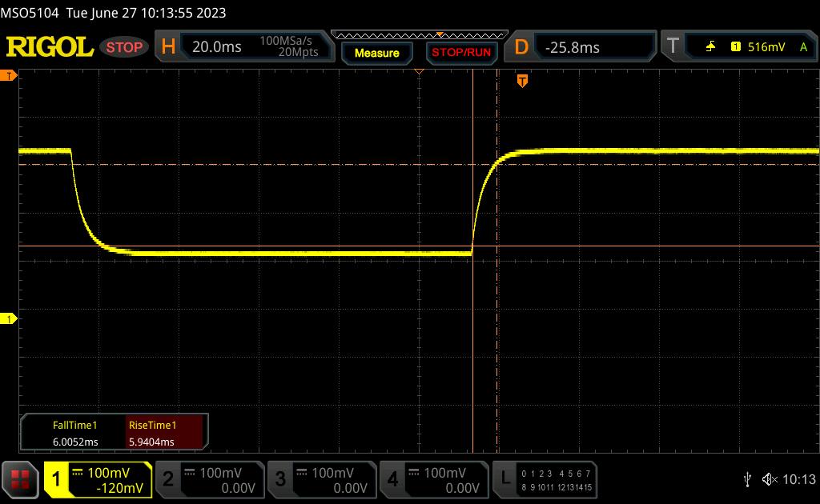Click the L logic analyzer icon

point(504,479)
